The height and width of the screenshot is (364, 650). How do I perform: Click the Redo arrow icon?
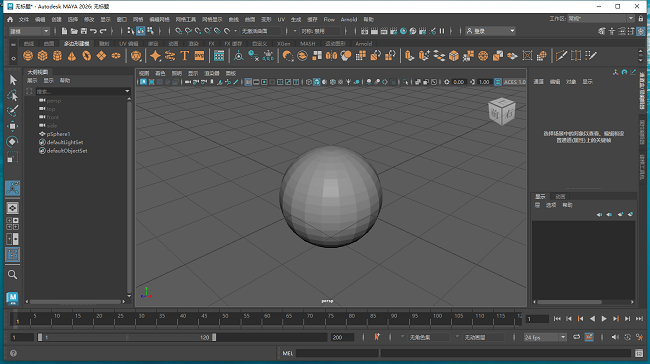[103, 31]
